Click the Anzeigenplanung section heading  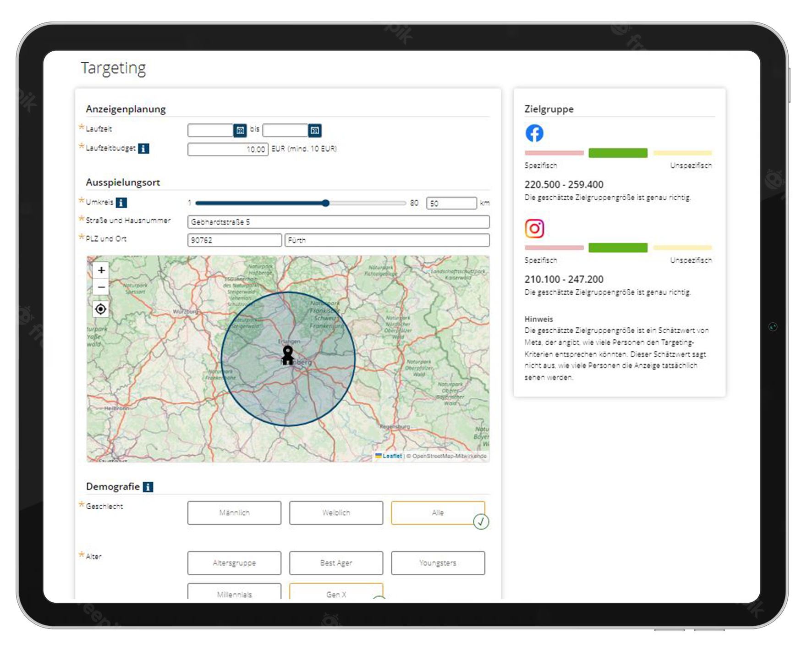tap(126, 109)
